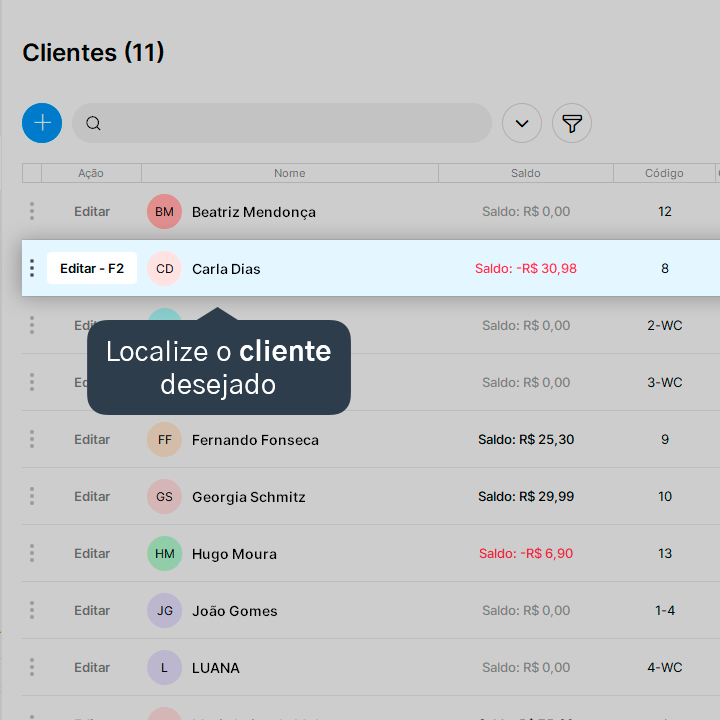Click the GS avatar of Georgia Schmitz

click(164, 496)
